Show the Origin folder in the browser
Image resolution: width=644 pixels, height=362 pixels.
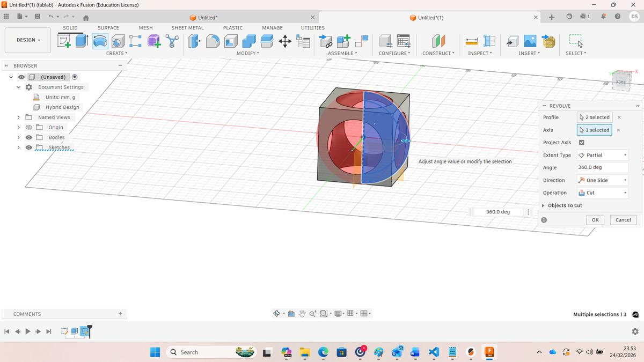(x=29, y=127)
